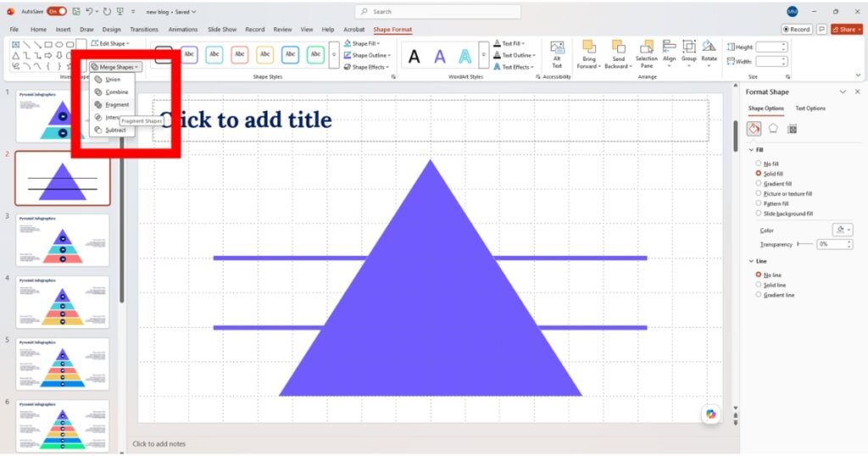The image size is (868, 456).
Task: Switch to the Design tab
Action: [111, 30]
